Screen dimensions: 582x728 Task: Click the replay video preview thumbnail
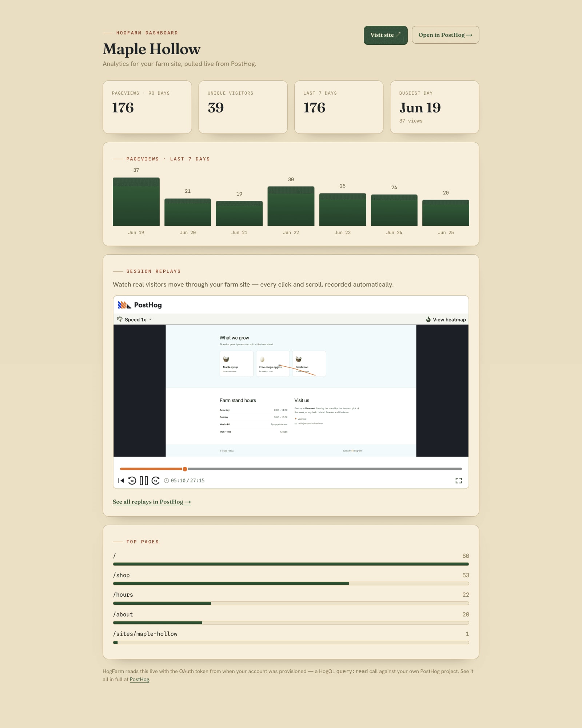(x=291, y=391)
